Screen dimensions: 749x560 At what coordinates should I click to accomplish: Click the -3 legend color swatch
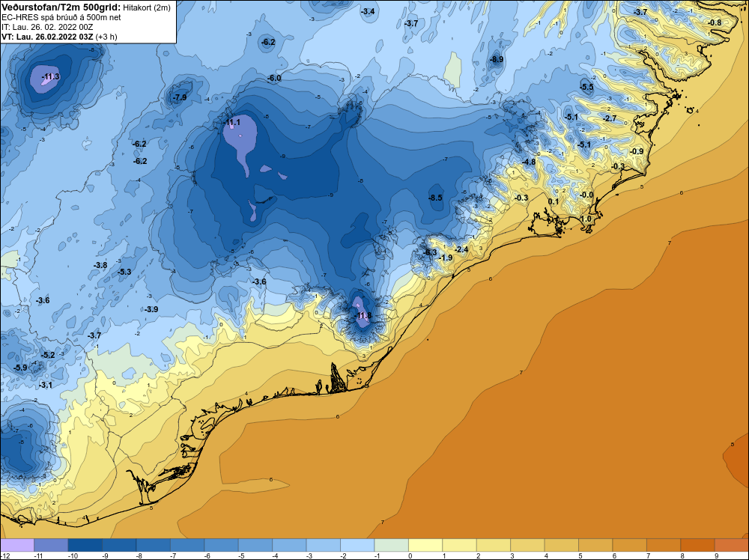[x=324, y=545]
